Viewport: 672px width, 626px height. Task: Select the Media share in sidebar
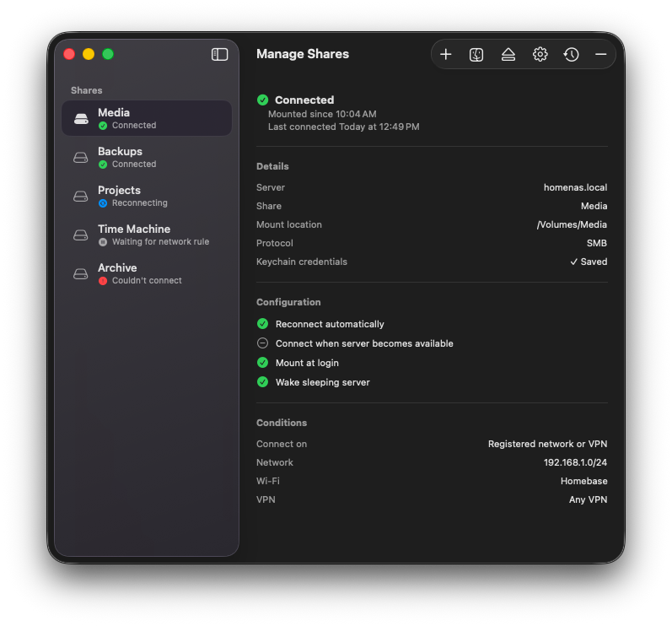point(147,118)
